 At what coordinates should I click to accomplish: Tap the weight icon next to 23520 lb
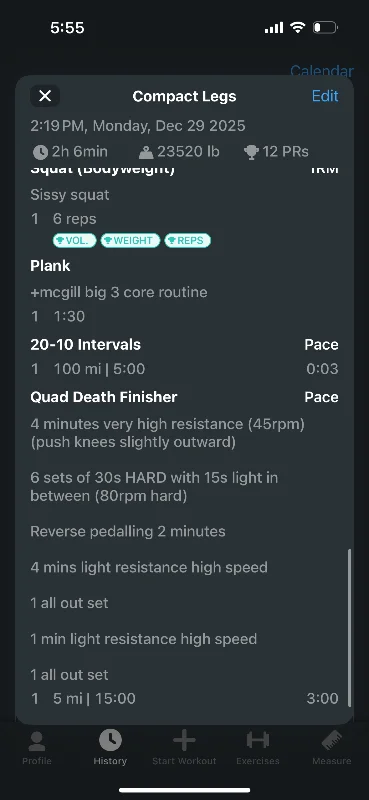tap(145, 152)
